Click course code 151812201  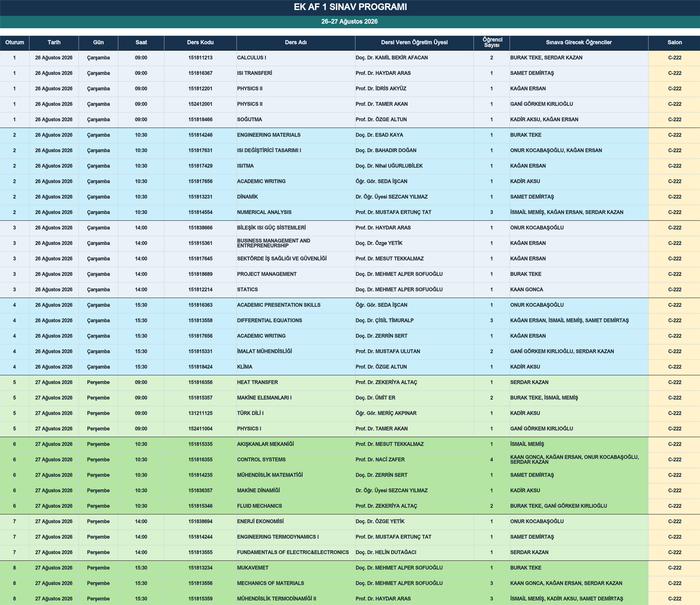point(200,89)
